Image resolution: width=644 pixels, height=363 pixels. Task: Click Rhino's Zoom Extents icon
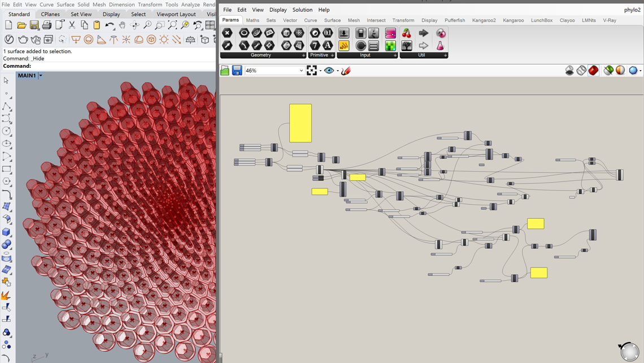tap(172, 25)
